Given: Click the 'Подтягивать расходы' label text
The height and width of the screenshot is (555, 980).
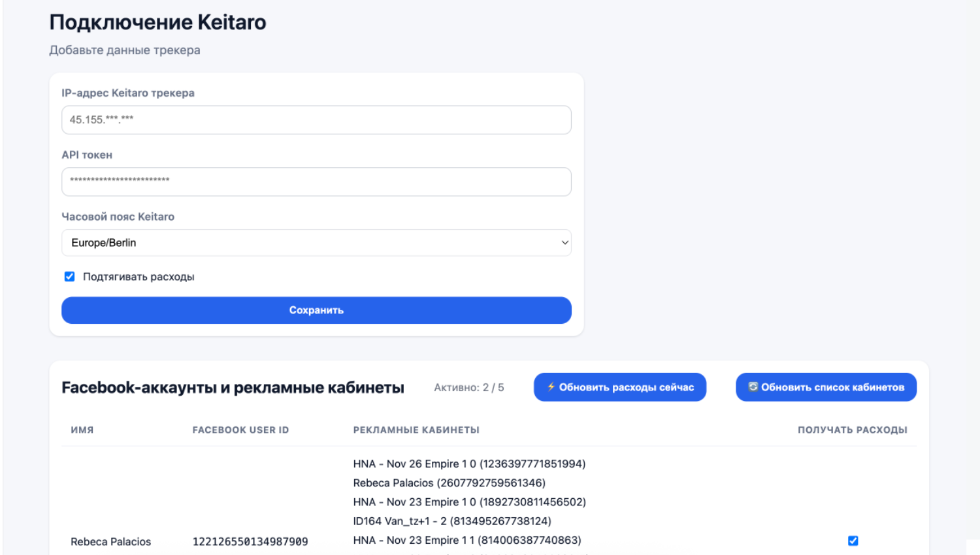Looking at the screenshot, I should point(139,277).
